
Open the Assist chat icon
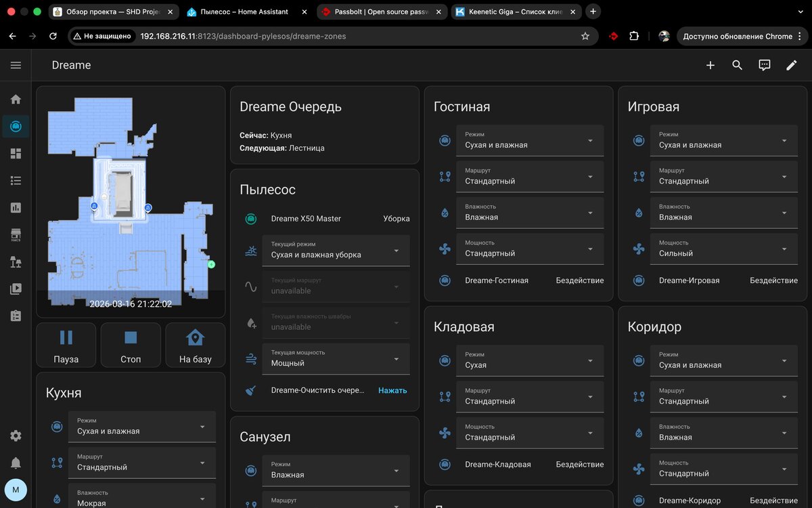tap(765, 65)
